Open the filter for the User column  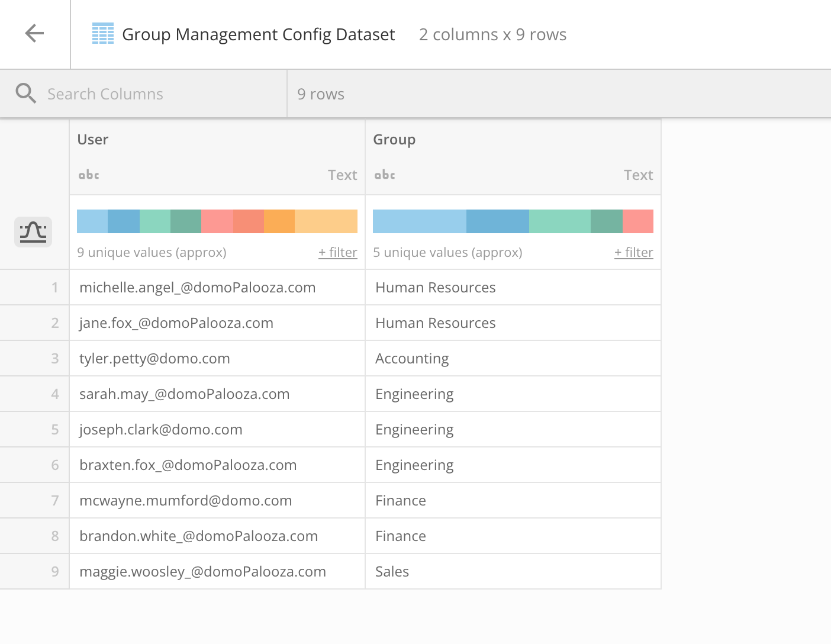click(337, 252)
